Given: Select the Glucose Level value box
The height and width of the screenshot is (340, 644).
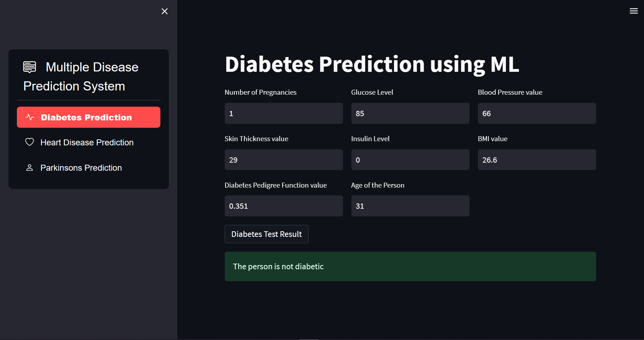Looking at the screenshot, I should pos(410,113).
